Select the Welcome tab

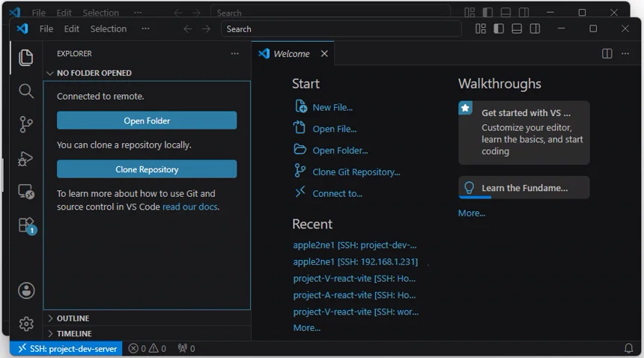[292, 54]
